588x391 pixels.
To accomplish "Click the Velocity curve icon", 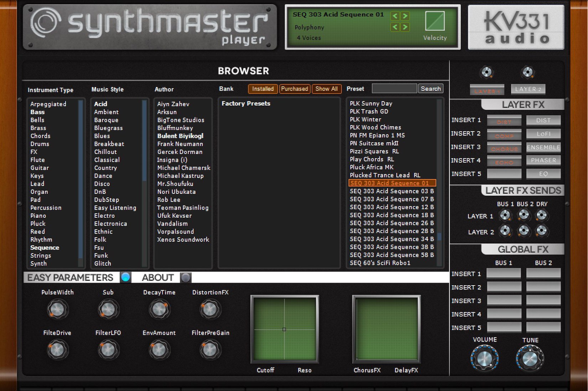I will pyautogui.click(x=435, y=21).
